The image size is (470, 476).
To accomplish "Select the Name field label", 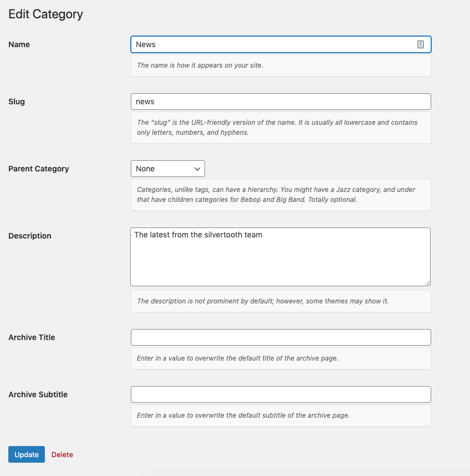I will click(x=19, y=44).
